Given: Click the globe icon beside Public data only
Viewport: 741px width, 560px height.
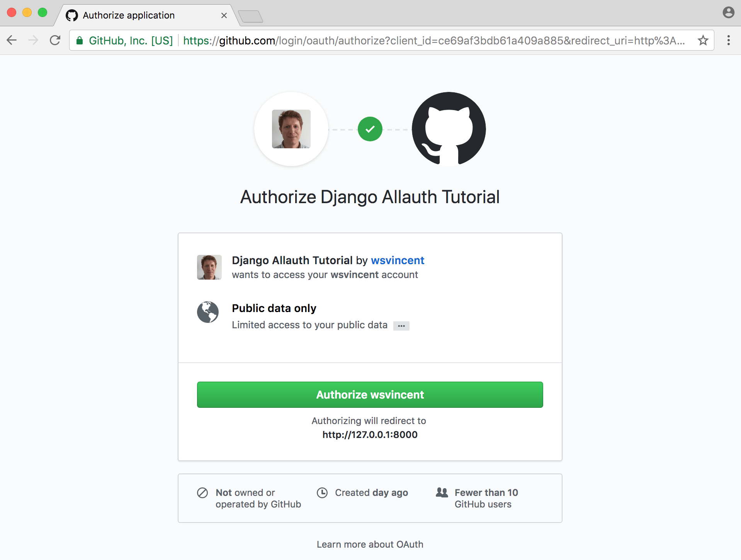Looking at the screenshot, I should [208, 312].
